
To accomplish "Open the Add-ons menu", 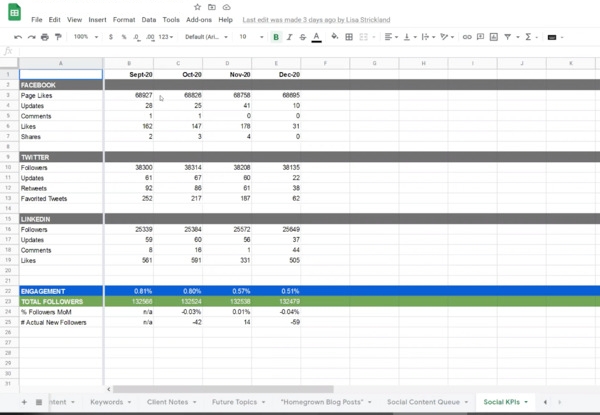I will (x=199, y=20).
